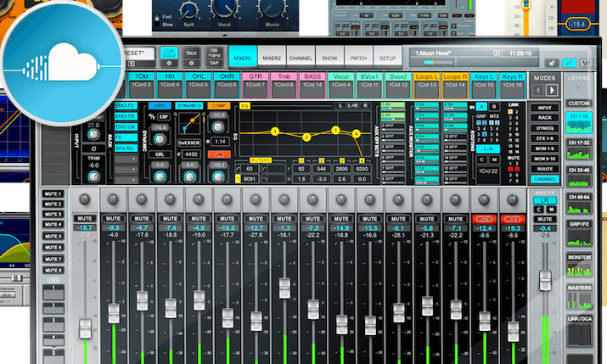This screenshot has height=364, width=607.
Task: Click the TOM channel fader handle
Action: pos(142,300)
